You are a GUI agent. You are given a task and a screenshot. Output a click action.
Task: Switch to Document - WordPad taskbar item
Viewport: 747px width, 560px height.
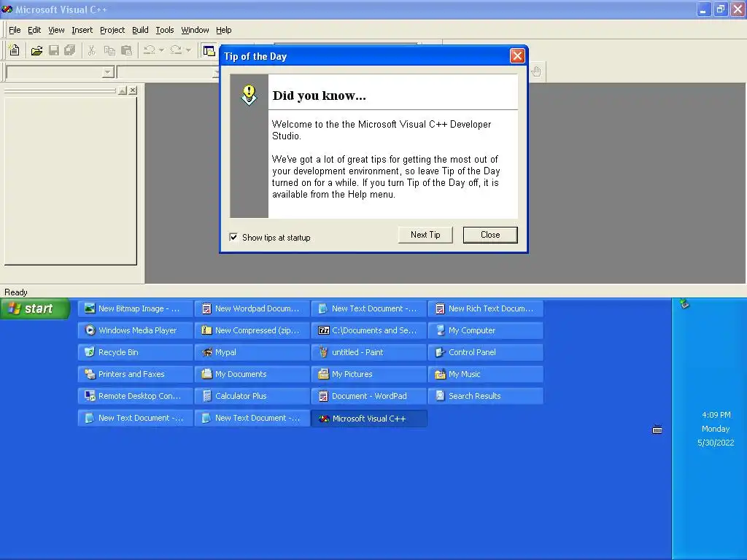pos(368,396)
